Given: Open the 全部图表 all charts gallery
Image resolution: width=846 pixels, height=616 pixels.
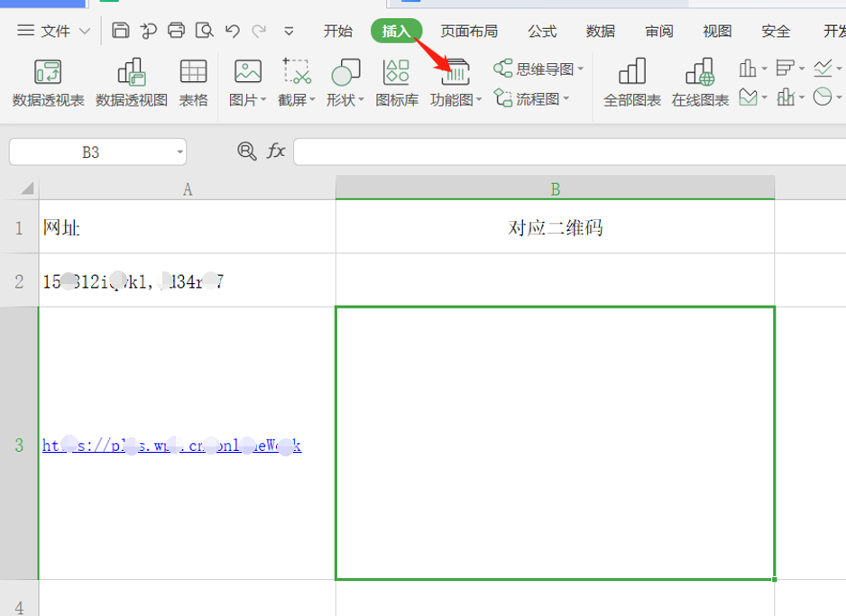Looking at the screenshot, I should 632,83.
